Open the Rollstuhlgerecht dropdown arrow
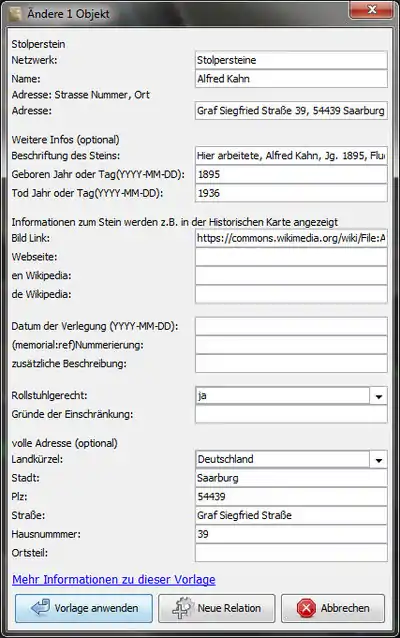 tap(378, 396)
